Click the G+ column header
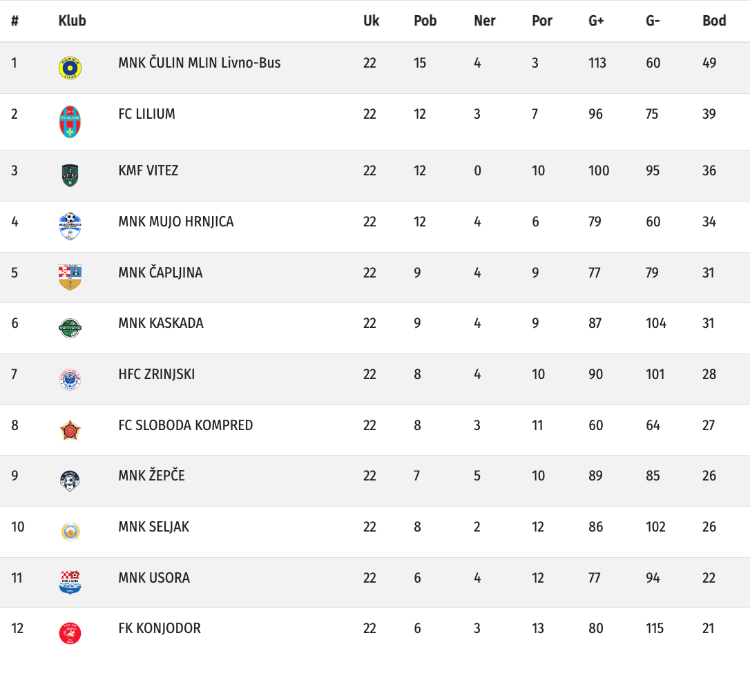Screen dimensions: 750x700 tap(596, 21)
